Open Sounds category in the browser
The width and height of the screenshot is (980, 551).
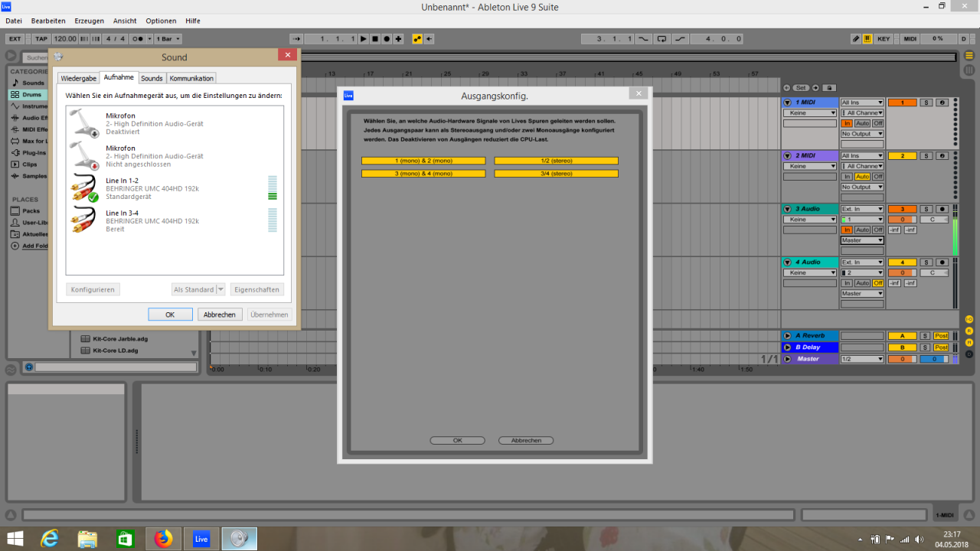click(x=27, y=83)
